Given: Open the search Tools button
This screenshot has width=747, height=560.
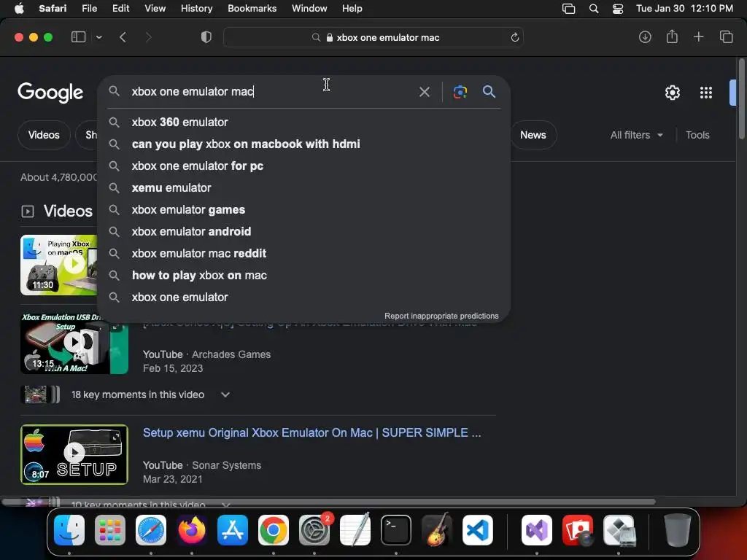Looking at the screenshot, I should pos(697,135).
